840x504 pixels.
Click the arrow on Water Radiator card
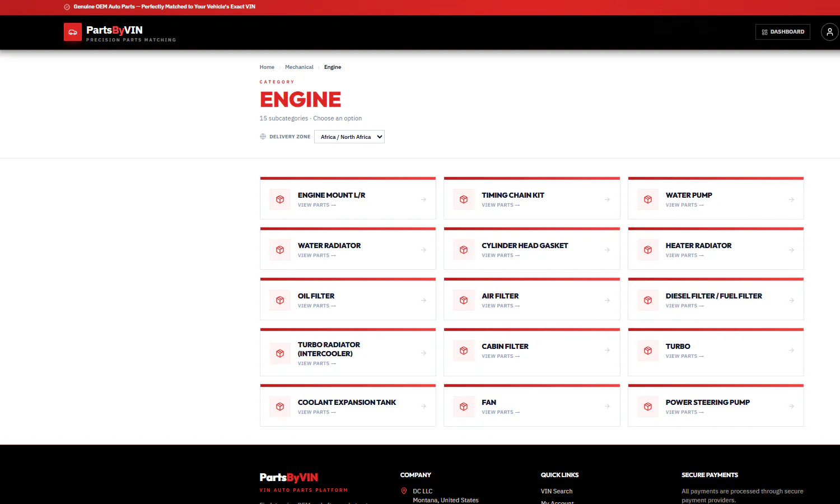423,250
